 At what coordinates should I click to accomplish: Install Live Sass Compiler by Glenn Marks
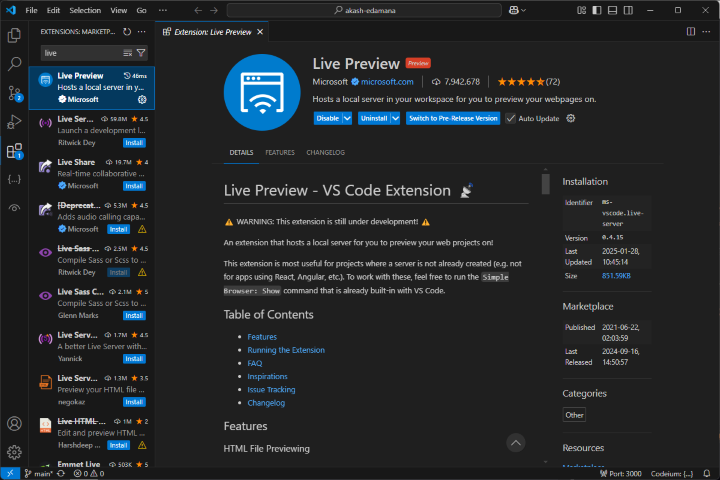coord(134,316)
